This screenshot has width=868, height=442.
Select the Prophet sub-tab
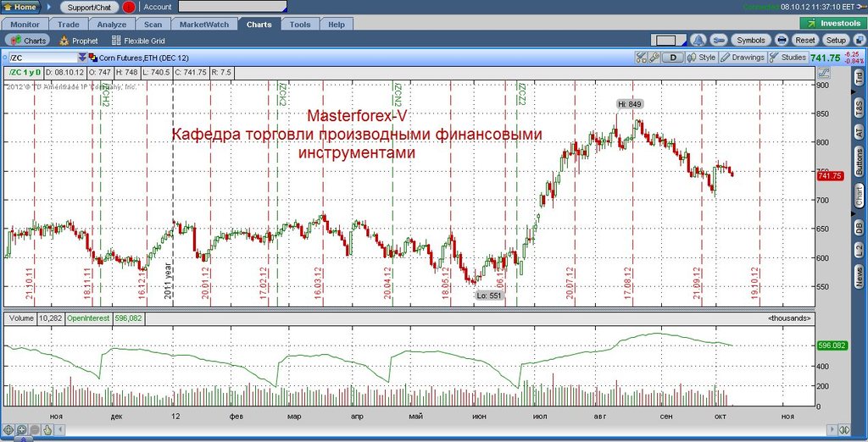pyautogui.click(x=79, y=41)
